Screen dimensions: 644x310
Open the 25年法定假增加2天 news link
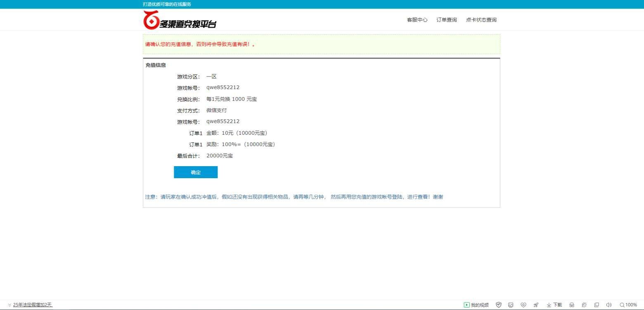pyautogui.click(x=33, y=305)
